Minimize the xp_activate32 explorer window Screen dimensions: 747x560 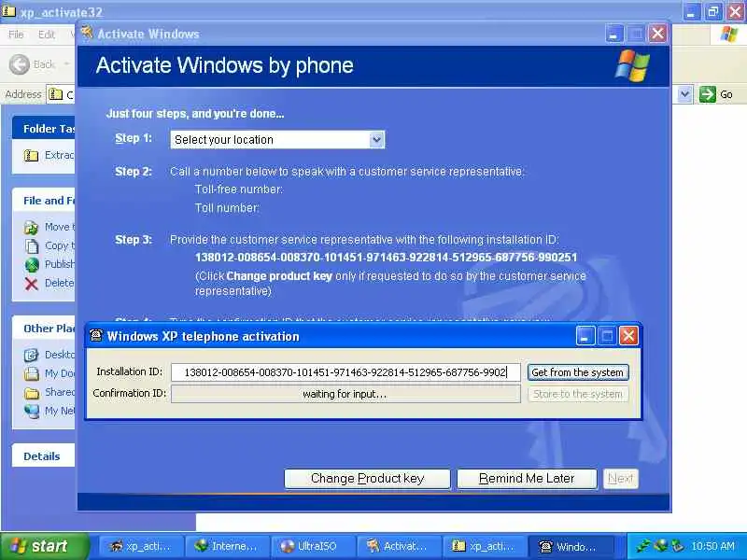point(691,11)
